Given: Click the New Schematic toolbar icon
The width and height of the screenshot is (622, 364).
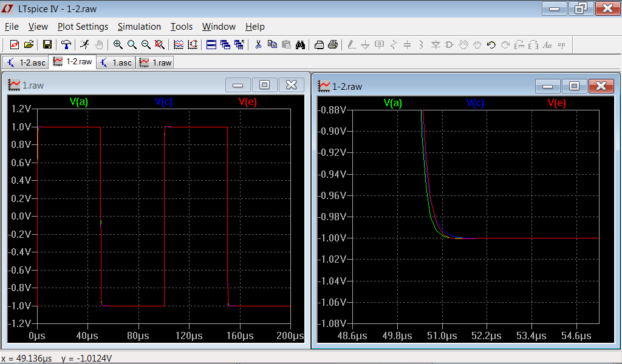Looking at the screenshot, I should tap(15, 44).
